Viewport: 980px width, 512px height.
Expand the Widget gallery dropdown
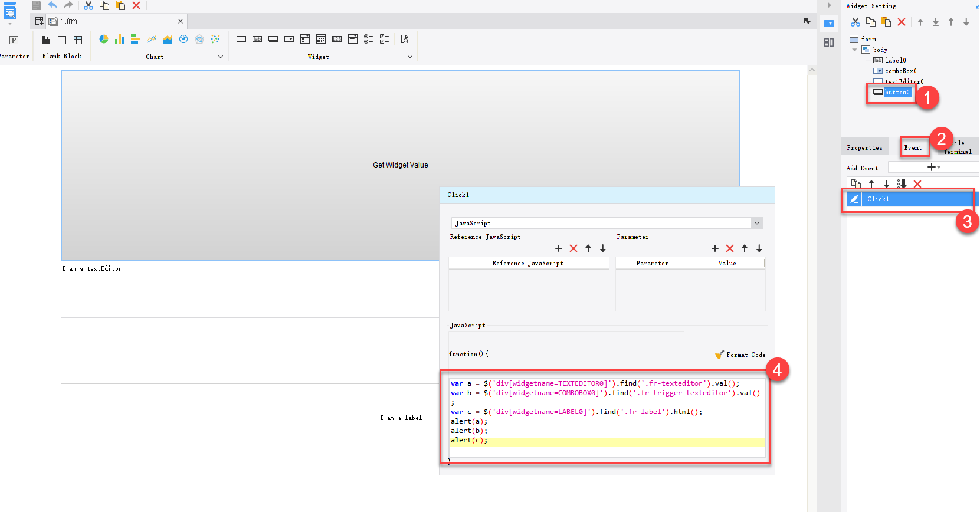click(410, 57)
